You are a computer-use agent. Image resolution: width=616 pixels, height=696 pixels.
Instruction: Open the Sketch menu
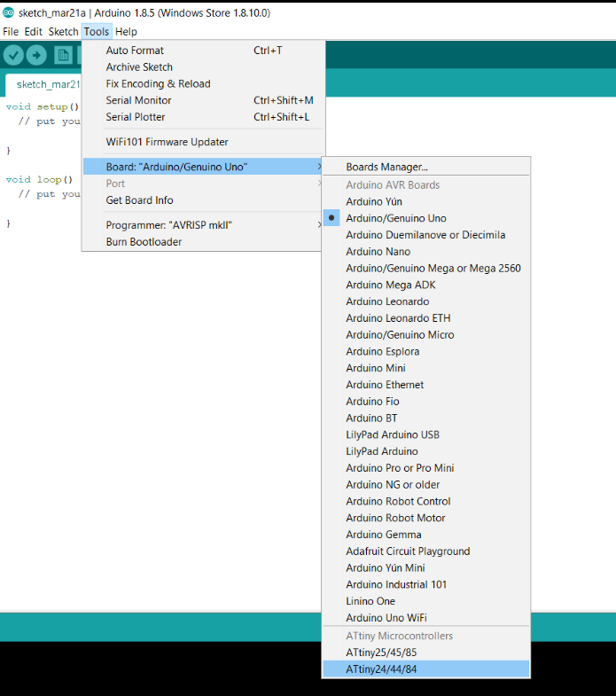pyautogui.click(x=63, y=32)
